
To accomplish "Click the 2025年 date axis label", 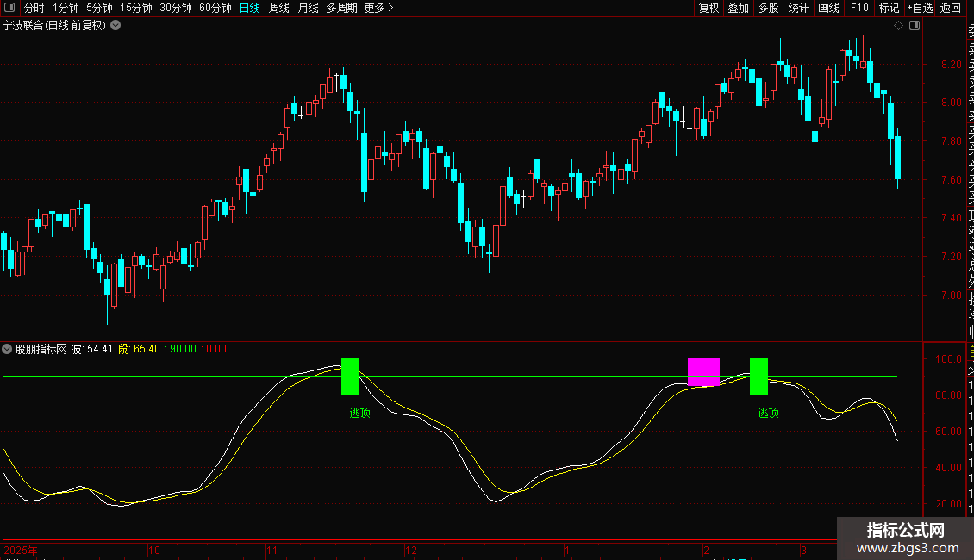I will 21,550.
